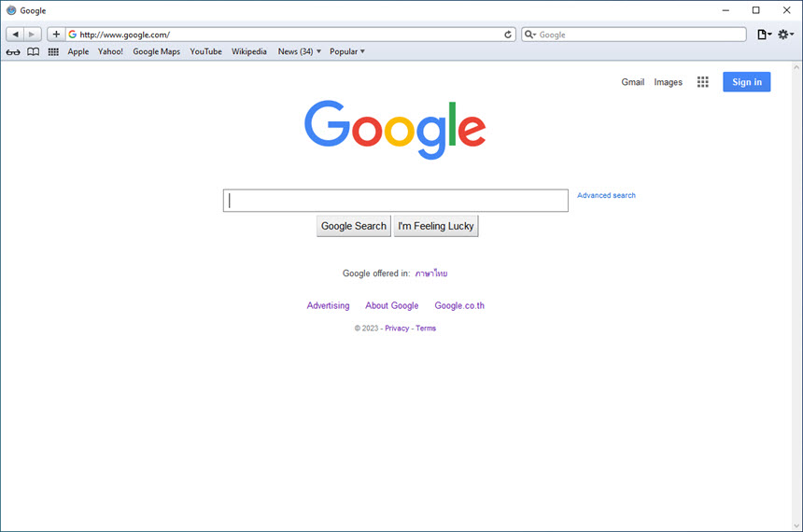
Task: Open the settings gear menu
Action: pos(785,35)
